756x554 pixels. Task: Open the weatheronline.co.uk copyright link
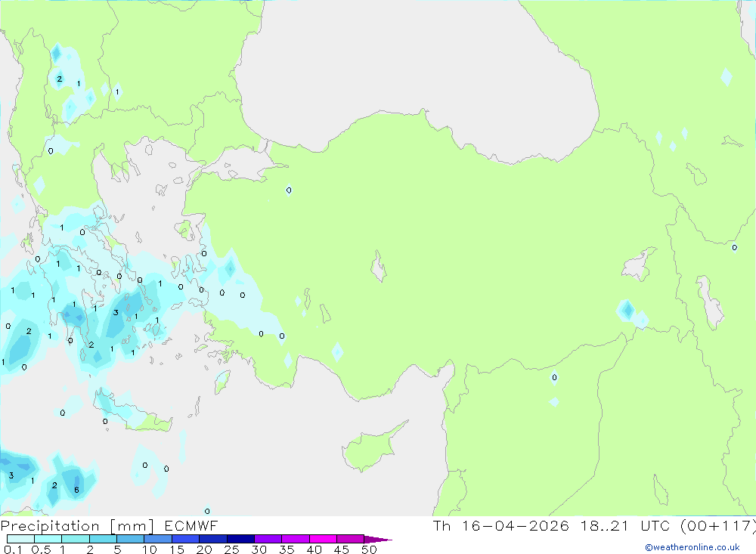692,547
